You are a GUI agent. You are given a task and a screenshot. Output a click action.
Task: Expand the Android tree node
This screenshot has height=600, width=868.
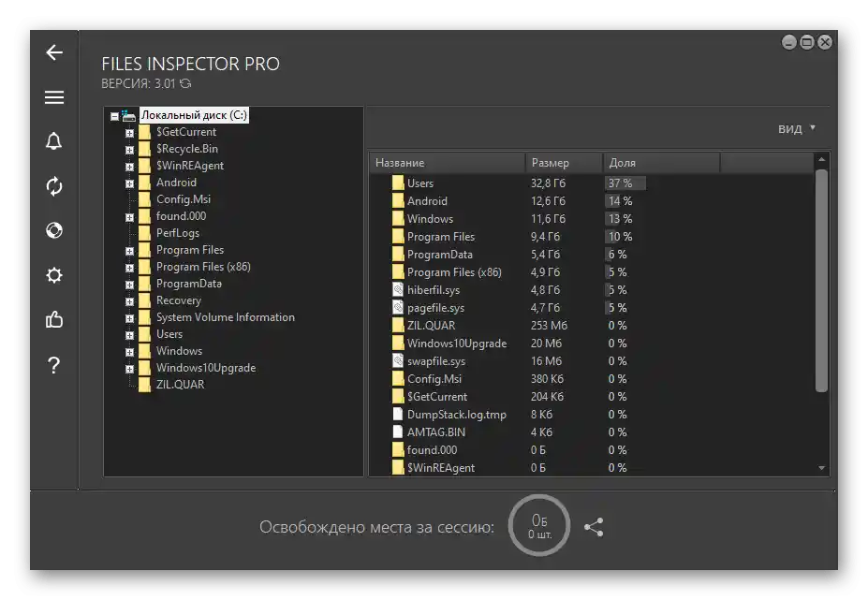pyautogui.click(x=129, y=183)
